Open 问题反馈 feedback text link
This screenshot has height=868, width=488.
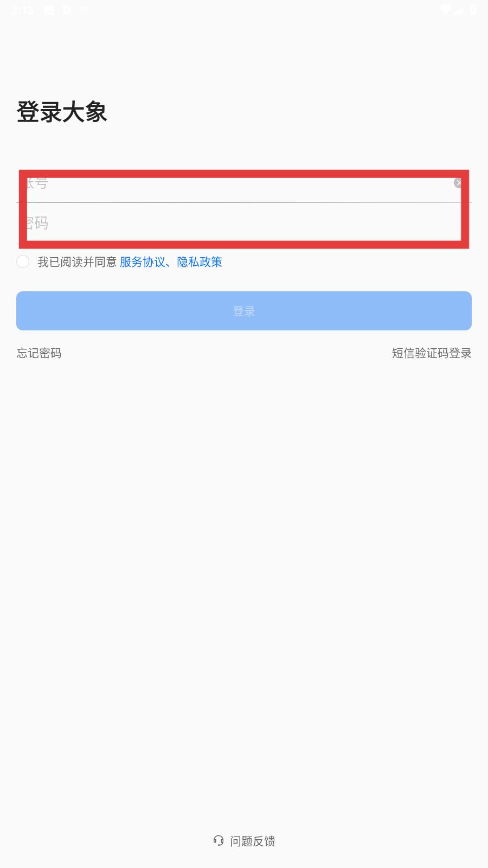[253, 841]
